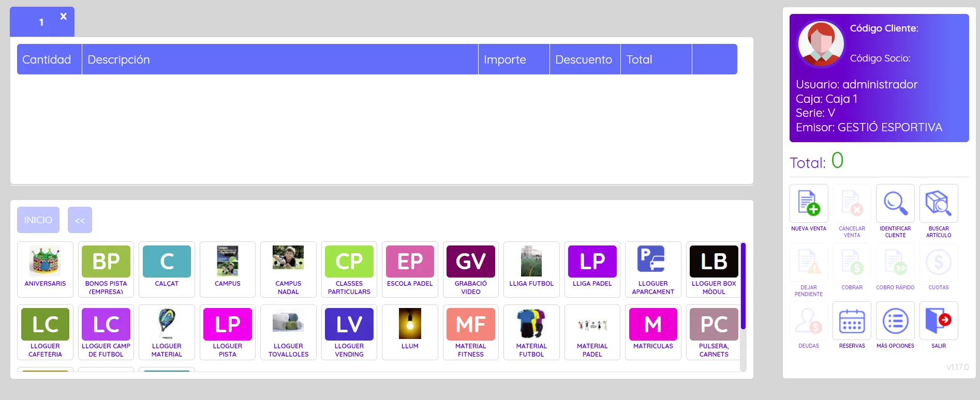Select the BP Bonos Pista (Empresa) tile
This screenshot has width=980, height=400.
(x=106, y=269)
